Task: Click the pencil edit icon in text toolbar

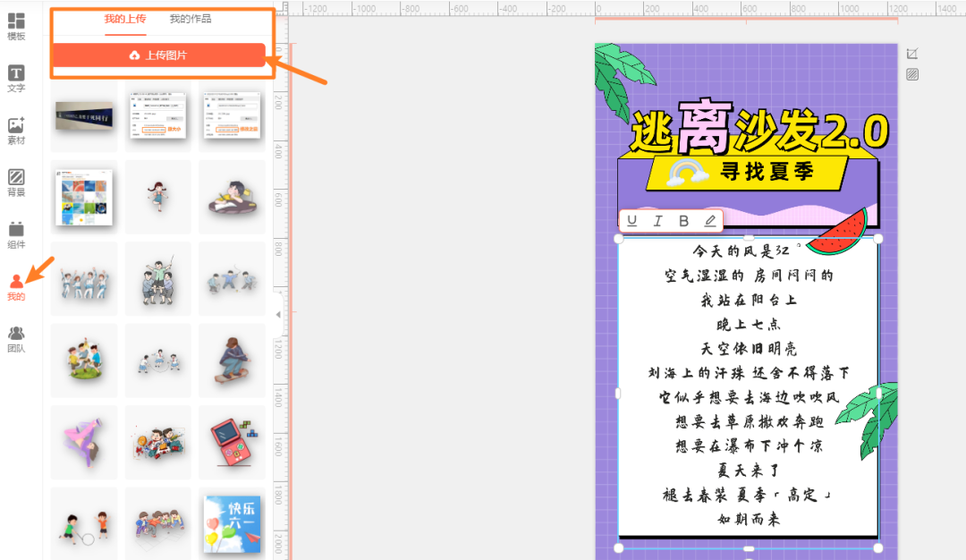Action: click(x=710, y=221)
